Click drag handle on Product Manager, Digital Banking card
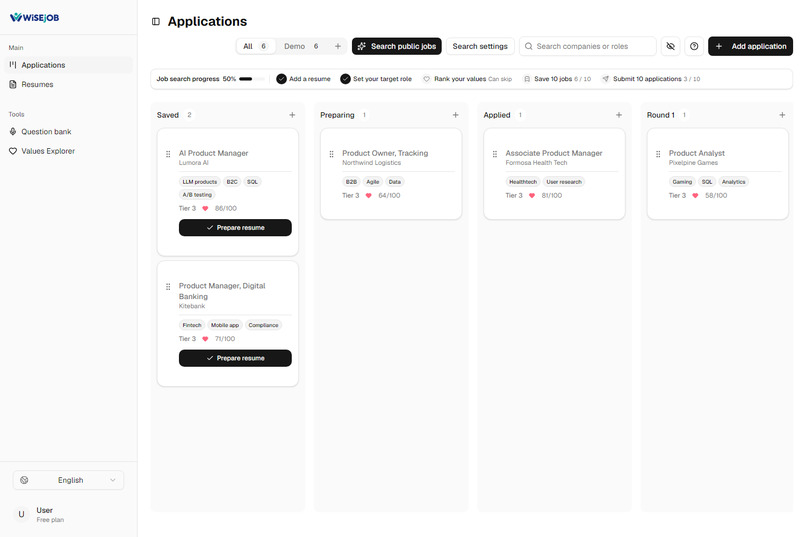 (168, 287)
